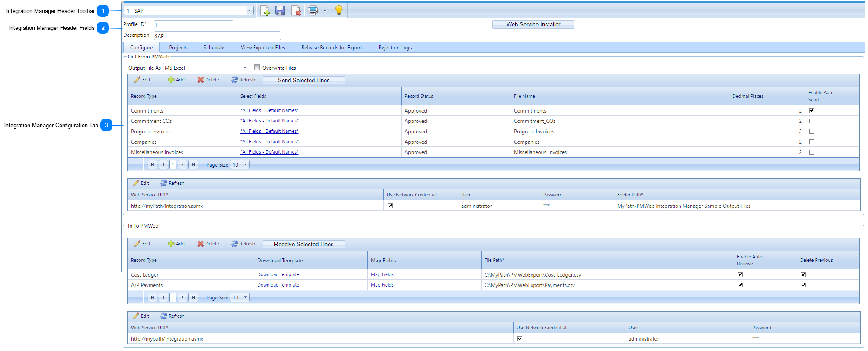Toggle Delete Previous for Cost Ledger
Image resolution: width=868 pixels, height=351 pixels.
(x=803, y=274)
